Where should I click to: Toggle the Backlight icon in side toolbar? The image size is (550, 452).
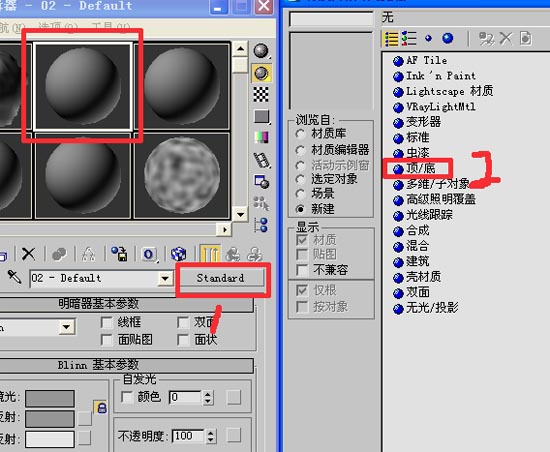(261, 73)
